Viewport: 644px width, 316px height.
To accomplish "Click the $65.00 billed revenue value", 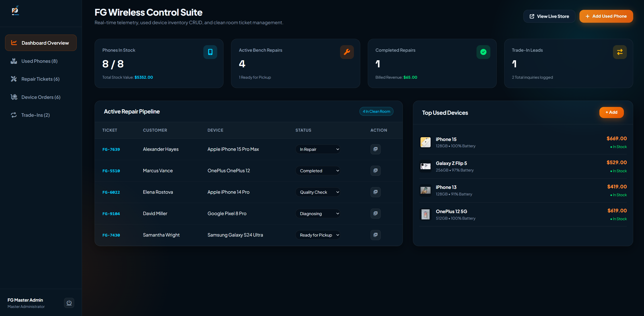I will 410,77.
